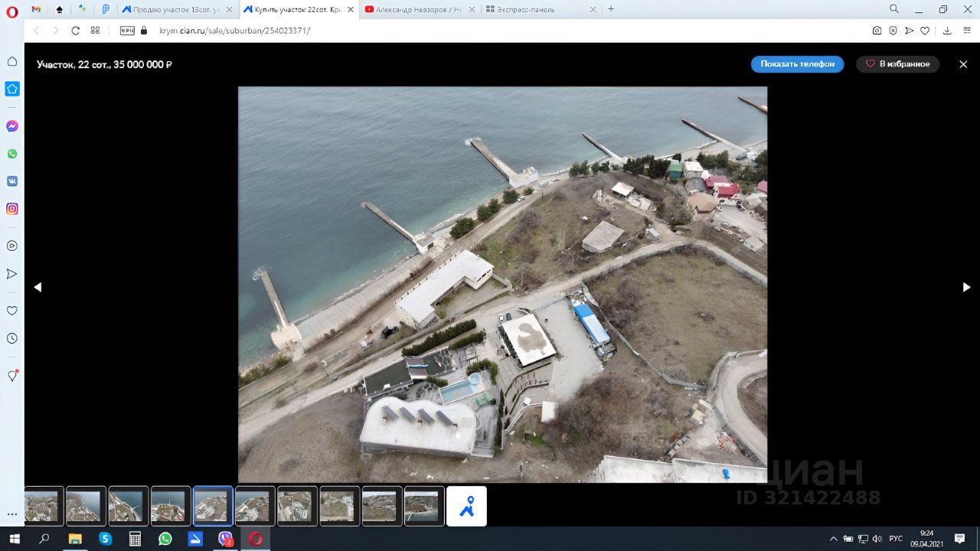
Task: Show the previous photo with left arrow
Action: (x=38, y=287)
